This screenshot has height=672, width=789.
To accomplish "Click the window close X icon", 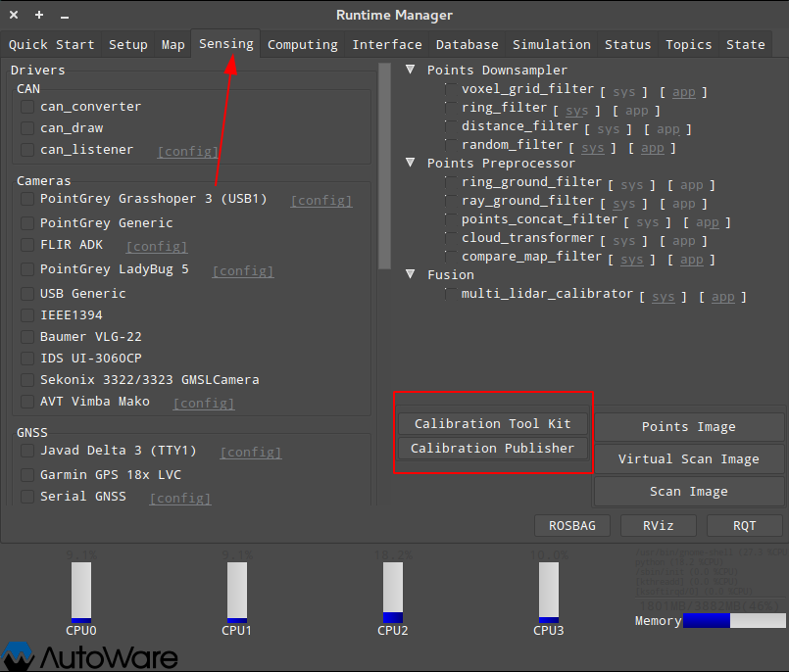I will tap(14, 15).
